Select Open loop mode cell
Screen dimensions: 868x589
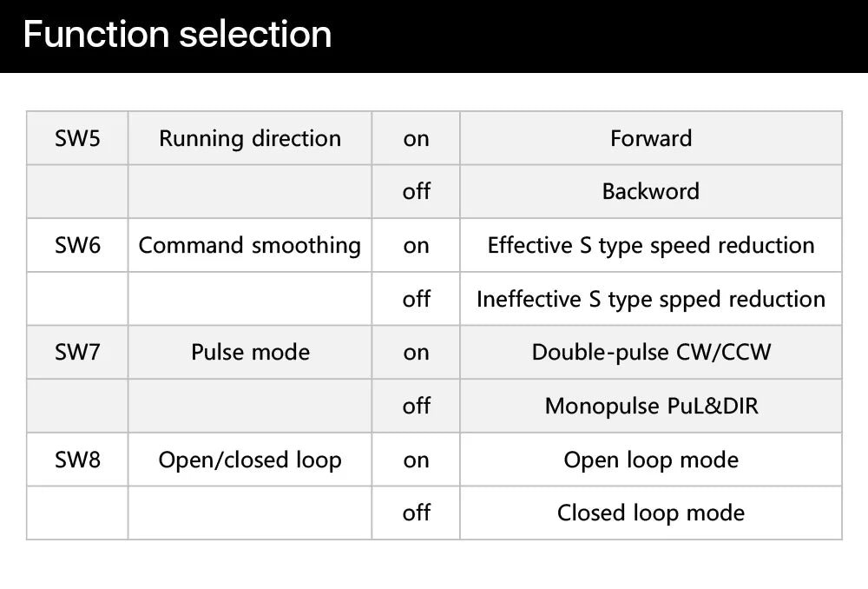click(651, 460)
